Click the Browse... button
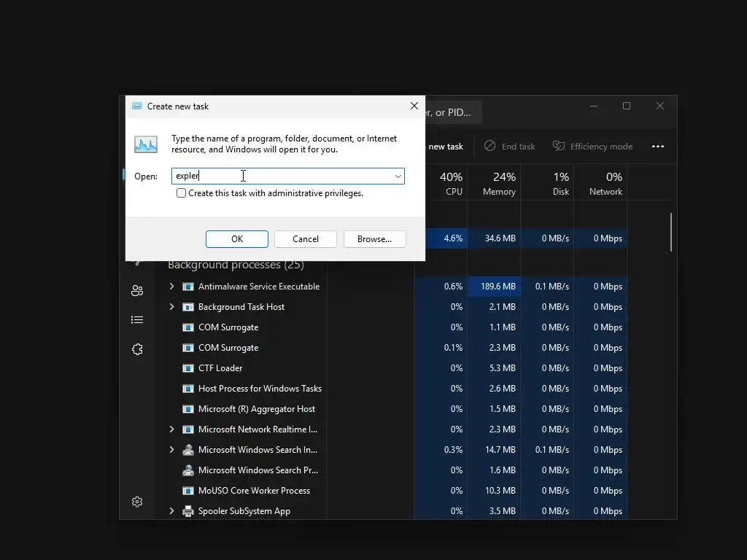 [374, 239]
